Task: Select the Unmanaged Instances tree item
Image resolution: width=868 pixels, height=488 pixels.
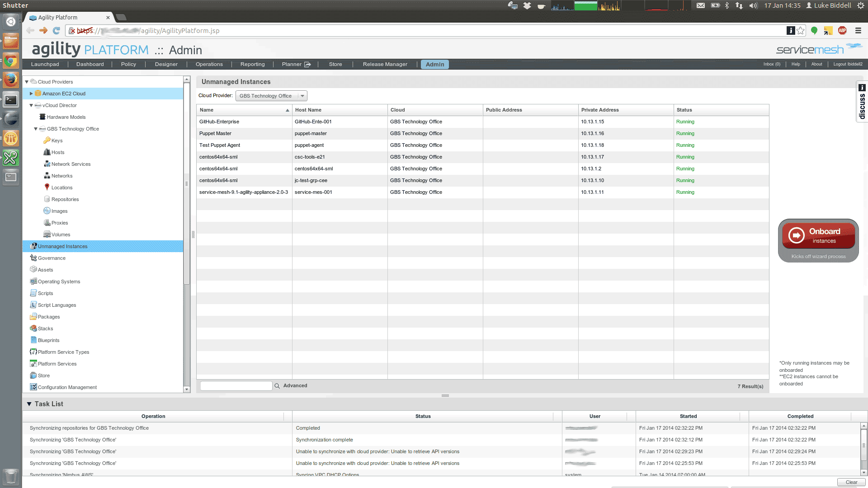Action: (103, 246)
